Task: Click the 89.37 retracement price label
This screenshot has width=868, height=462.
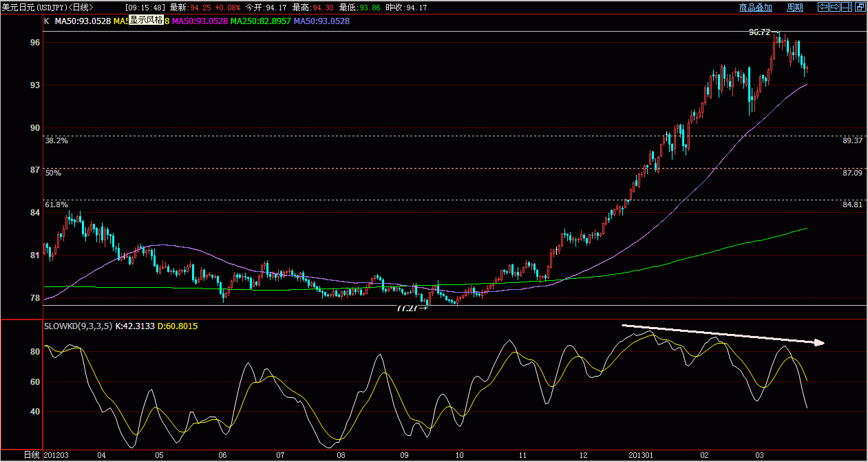Action: pos(852,140)
